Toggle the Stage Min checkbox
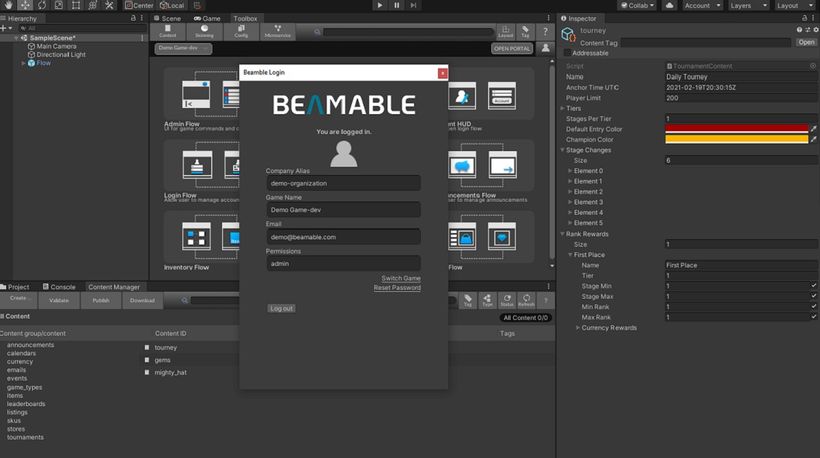Image resolution: width=820 pixels, height=458 pixels. click(x=813, y=286)
